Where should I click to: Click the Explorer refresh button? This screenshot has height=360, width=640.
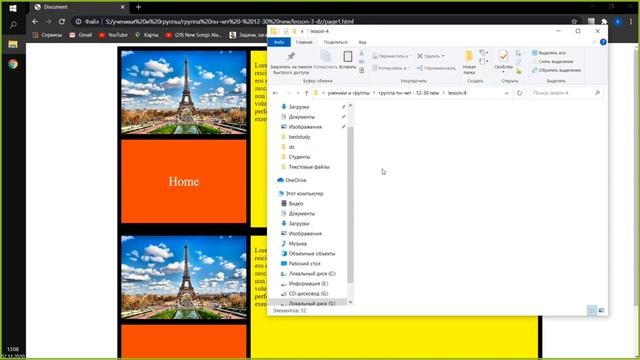519,93
